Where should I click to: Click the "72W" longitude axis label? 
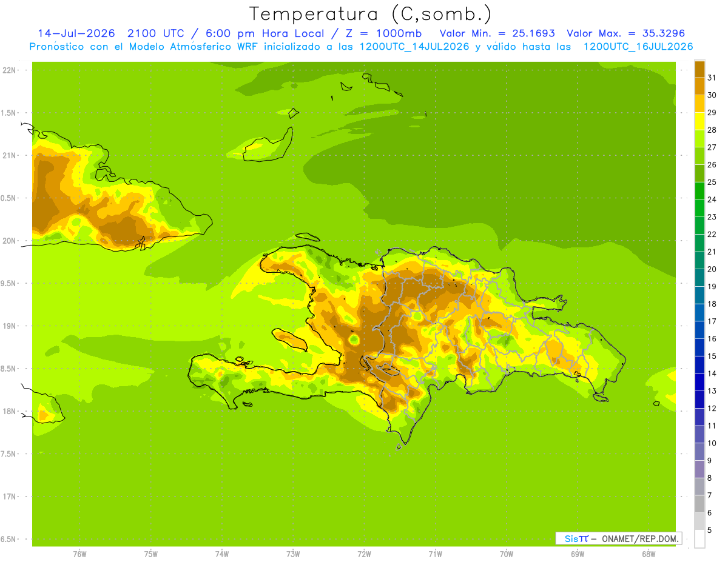(x=364, y=554)
